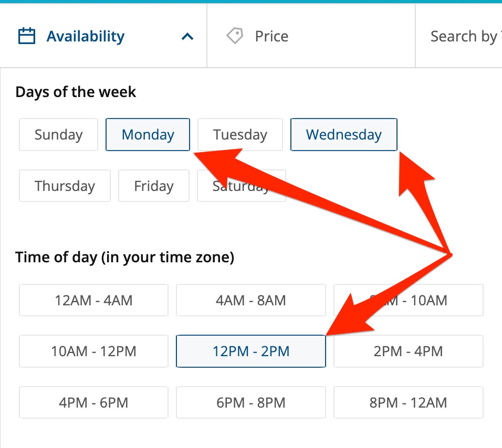The height and width of the screenshot is (448, 502).
Task: Open the Price filter dropdown label
Action: [x=271, y=36]
